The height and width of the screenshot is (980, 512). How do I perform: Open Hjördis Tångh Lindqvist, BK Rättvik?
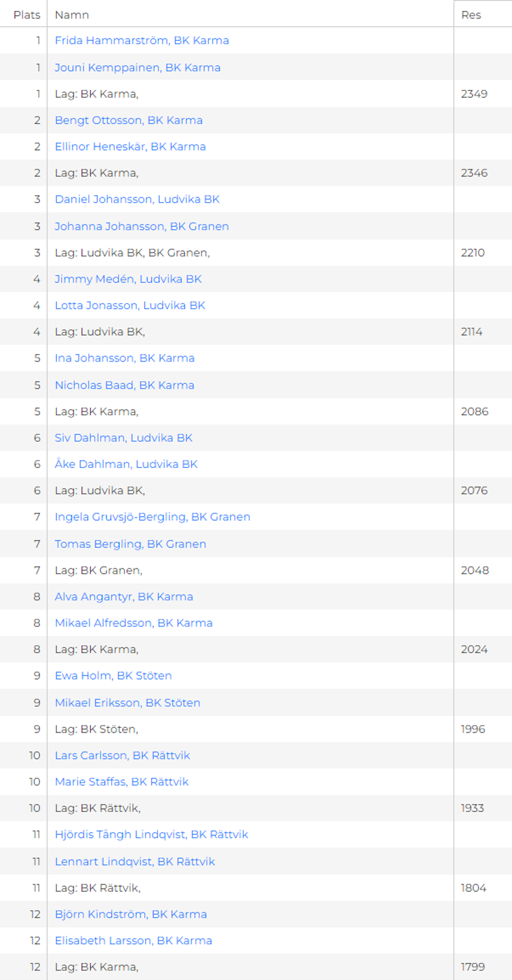pos(151,834)
